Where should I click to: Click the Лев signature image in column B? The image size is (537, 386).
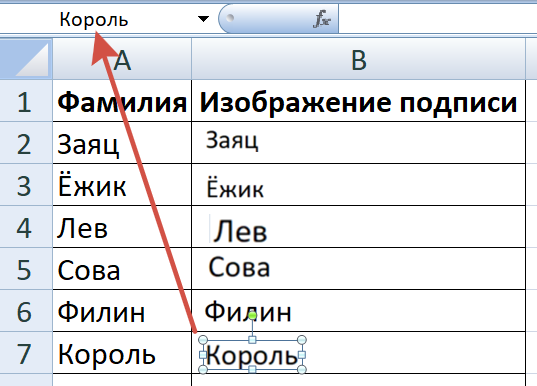239,229
